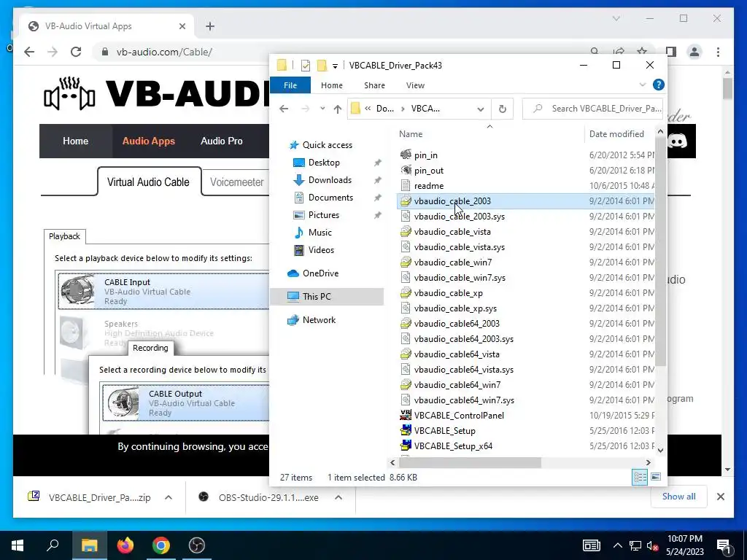Click the New folder quick access icon
Screen dimensions: 747x560
(x=322, y=65)
